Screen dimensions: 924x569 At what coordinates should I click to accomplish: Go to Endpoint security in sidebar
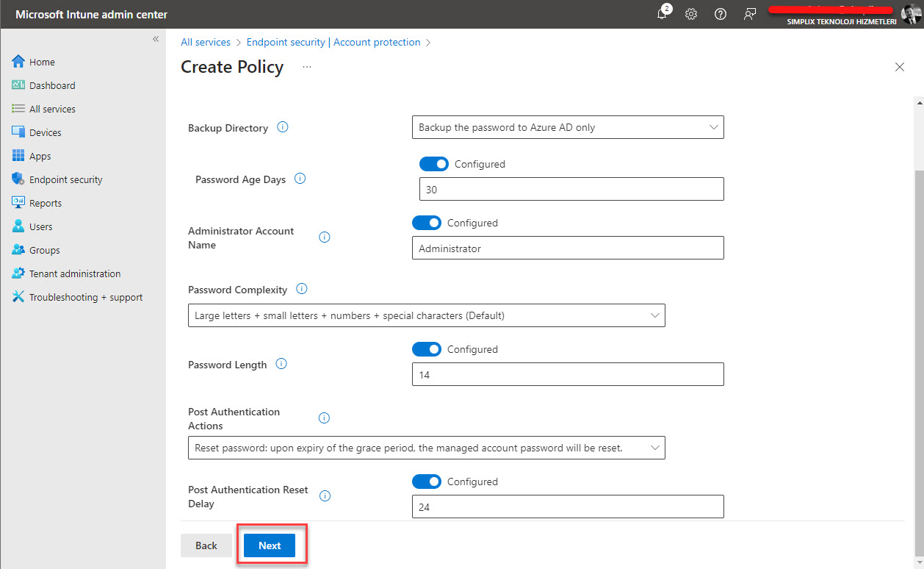pyautogui.click(x=65, y=179)
